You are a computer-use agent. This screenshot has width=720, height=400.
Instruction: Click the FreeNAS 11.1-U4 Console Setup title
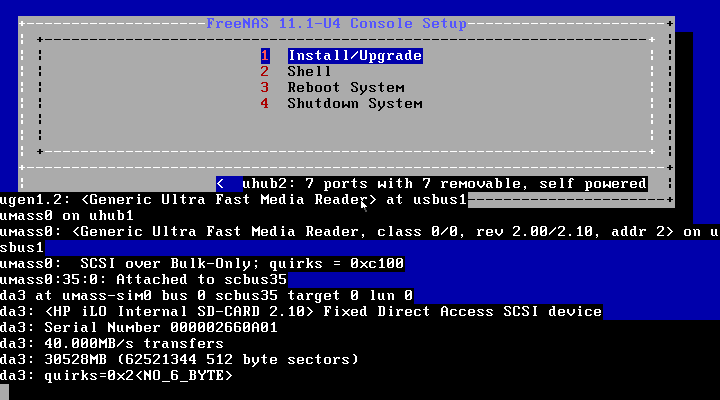pos(337,23)
